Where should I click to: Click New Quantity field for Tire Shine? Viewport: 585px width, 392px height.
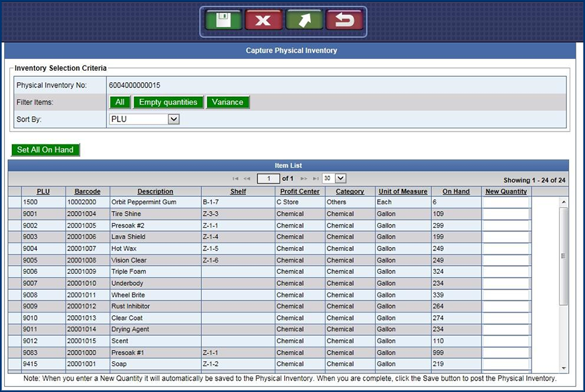pos(505,214)
